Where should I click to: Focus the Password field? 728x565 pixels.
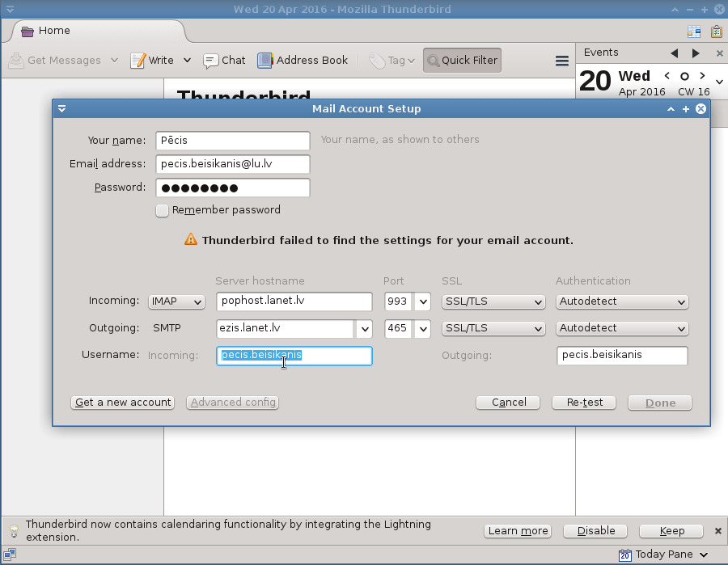click(x=233, y=188)
